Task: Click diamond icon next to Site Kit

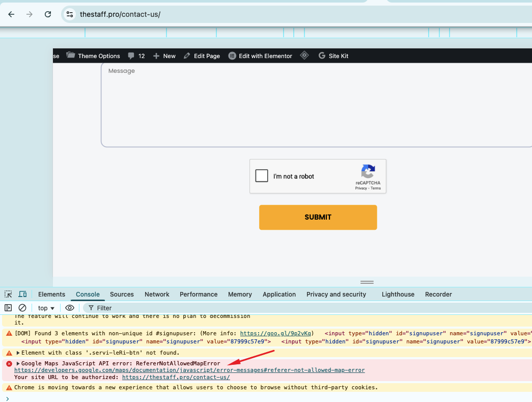Action: pos(304,56)
